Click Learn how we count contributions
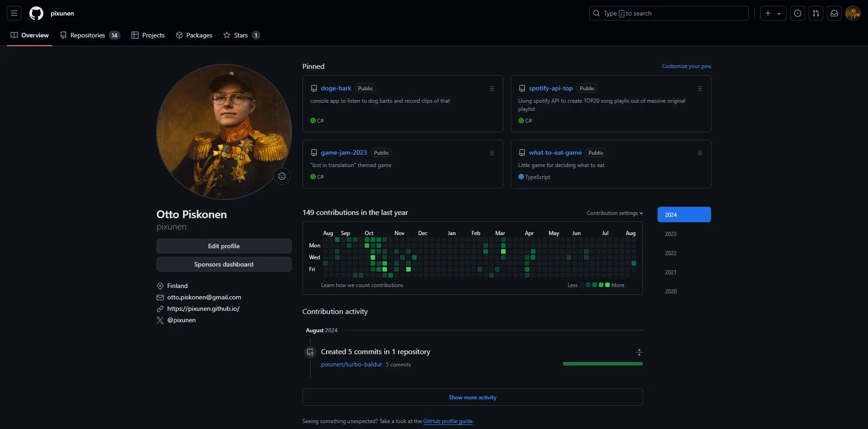868x429 pixels. click(x=362, y=285)
